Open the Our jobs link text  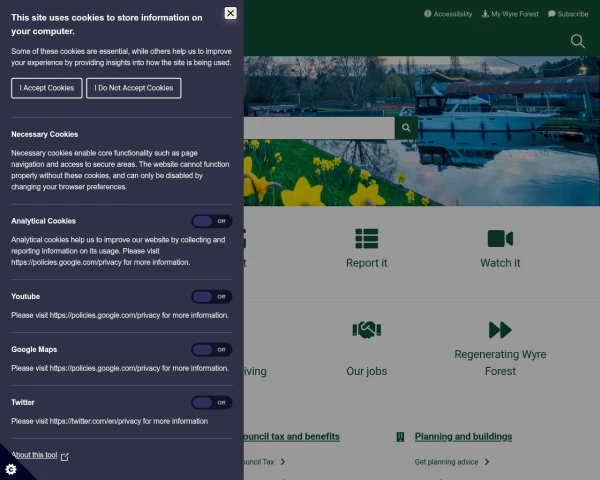point(367,371)
